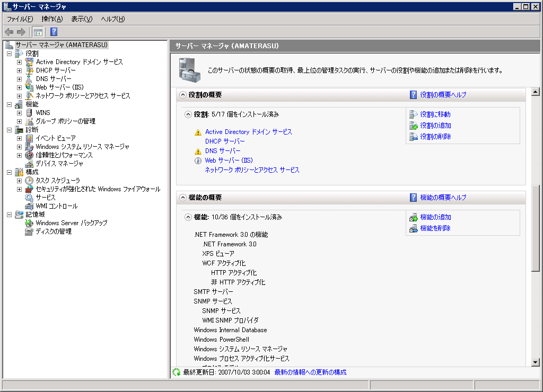Open the 表示(V) menu
The height and width of the screenshot is (392, 543).
[82, 19]
